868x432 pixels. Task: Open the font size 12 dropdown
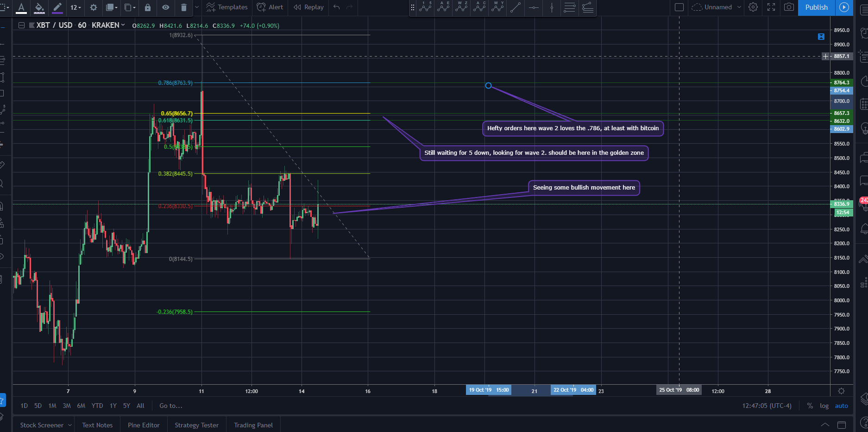[x=75, y=7]
